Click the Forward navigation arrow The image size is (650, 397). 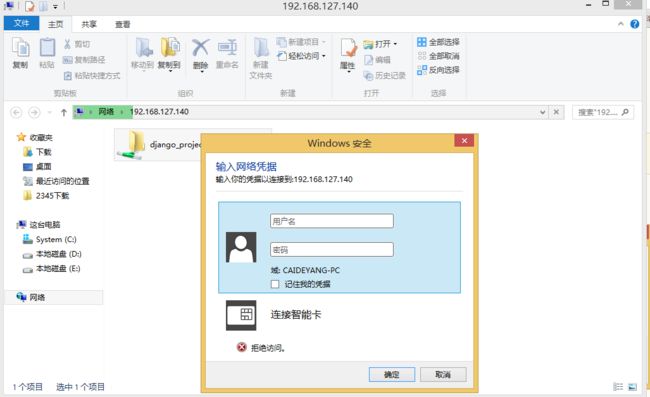(34, 112)
